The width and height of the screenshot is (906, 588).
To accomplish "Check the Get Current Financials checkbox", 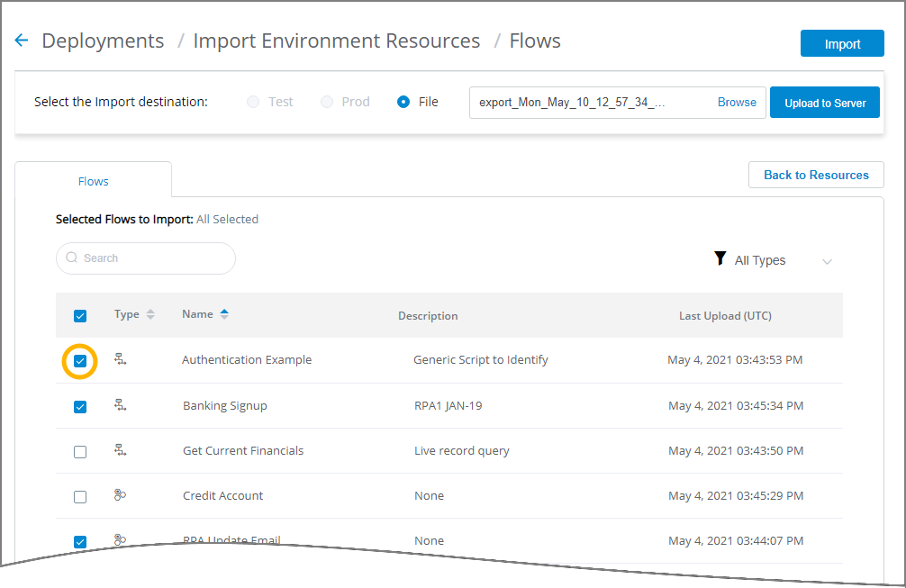I will click(x=80, y=452).
